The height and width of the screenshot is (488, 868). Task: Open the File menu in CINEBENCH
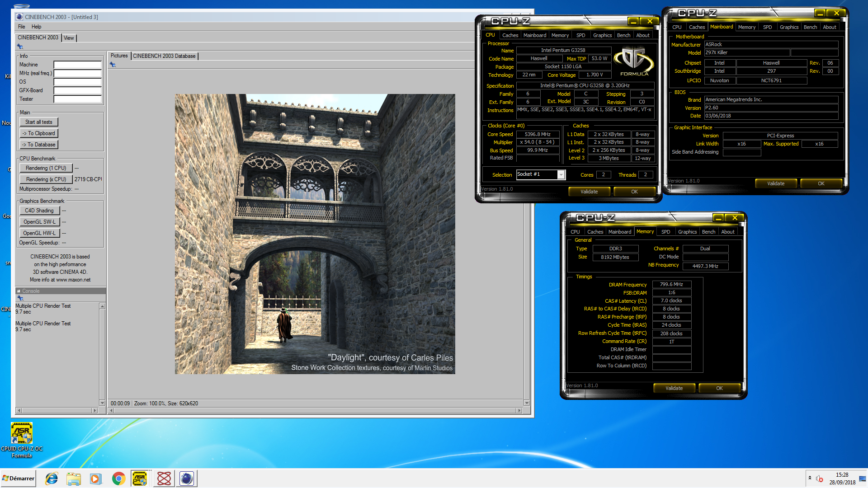[x=21, y=27]
